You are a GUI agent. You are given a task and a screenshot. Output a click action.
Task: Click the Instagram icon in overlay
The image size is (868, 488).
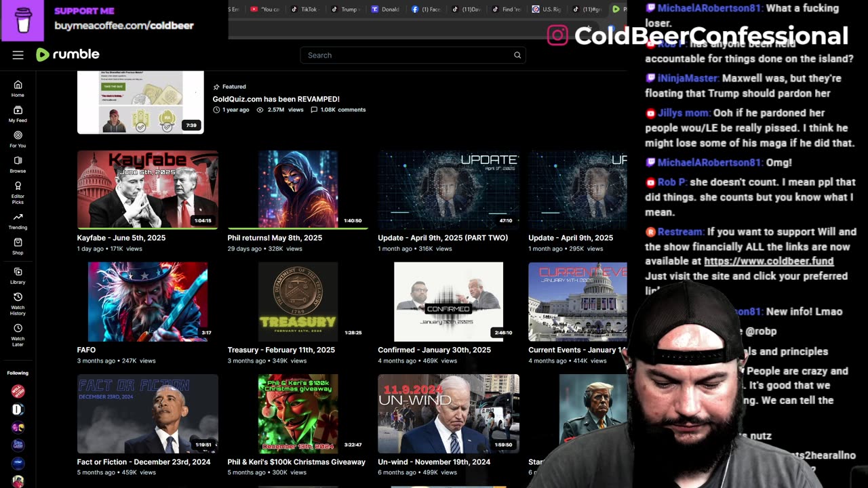click(x=557, y=35)
